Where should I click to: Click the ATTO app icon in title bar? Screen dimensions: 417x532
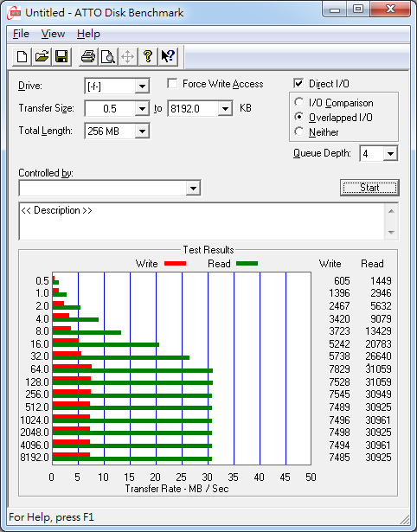[14, 13]
